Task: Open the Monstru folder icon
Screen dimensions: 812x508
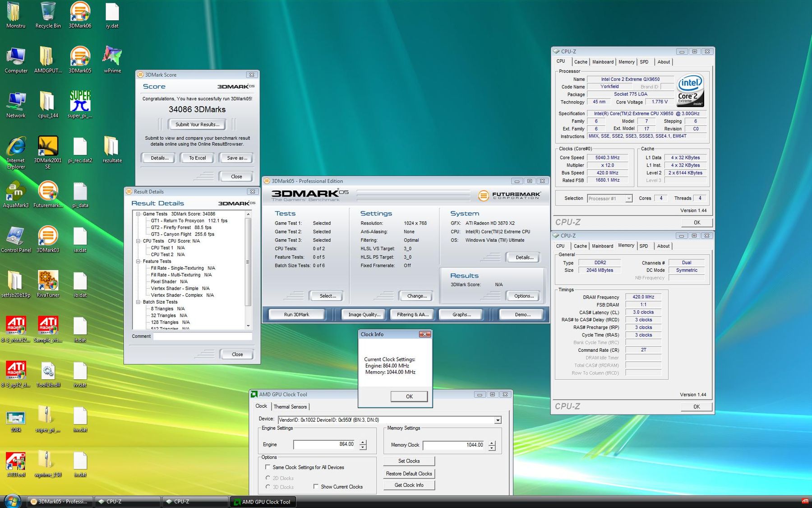Action: [x=16, y=15]
